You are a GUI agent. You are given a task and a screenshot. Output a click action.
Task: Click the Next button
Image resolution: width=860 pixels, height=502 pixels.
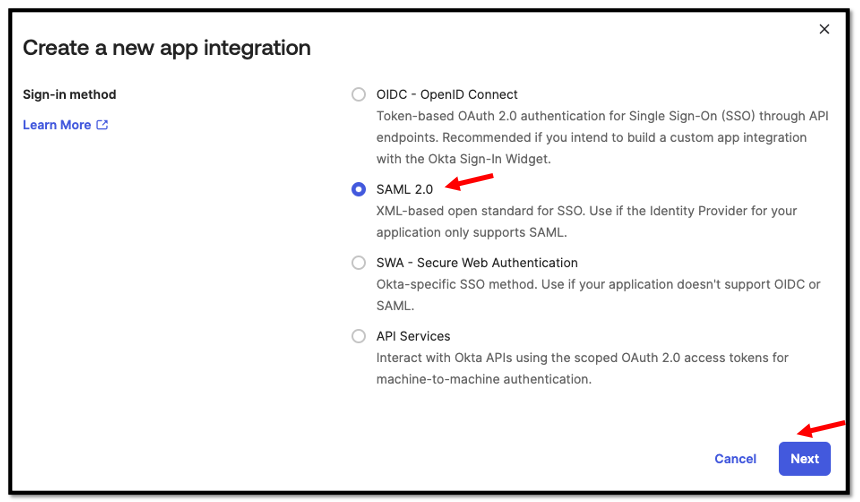[x=804, y=459]
